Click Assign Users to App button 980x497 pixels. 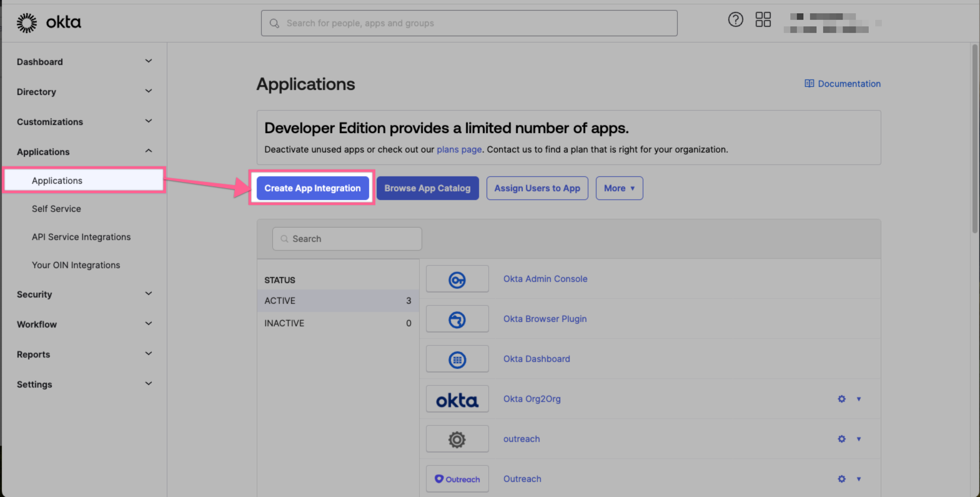(537, 188)
